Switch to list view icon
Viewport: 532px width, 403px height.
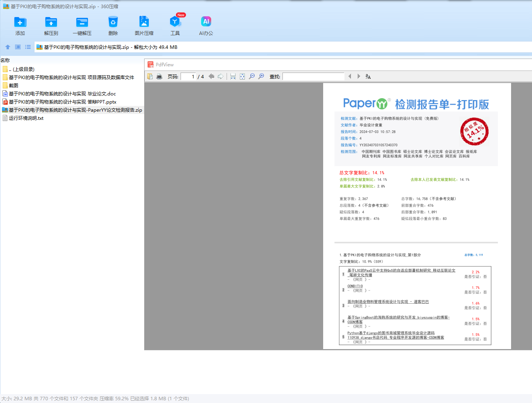28,47
